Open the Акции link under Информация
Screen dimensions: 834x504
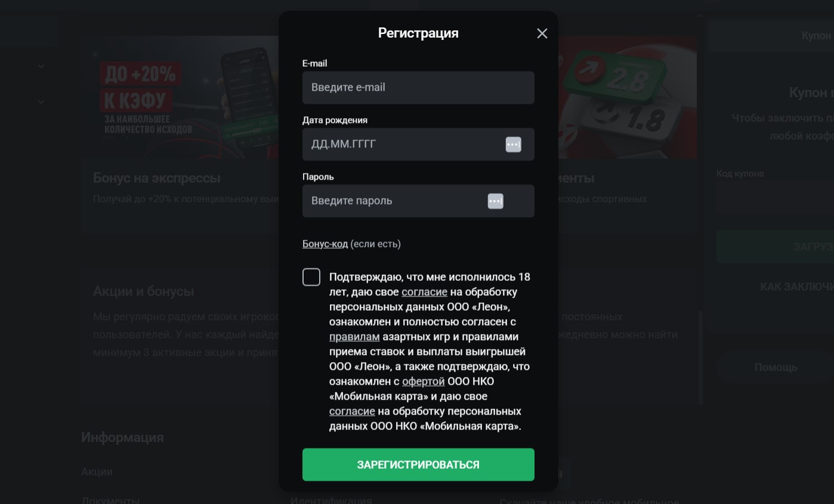click(x=97, y=472)
